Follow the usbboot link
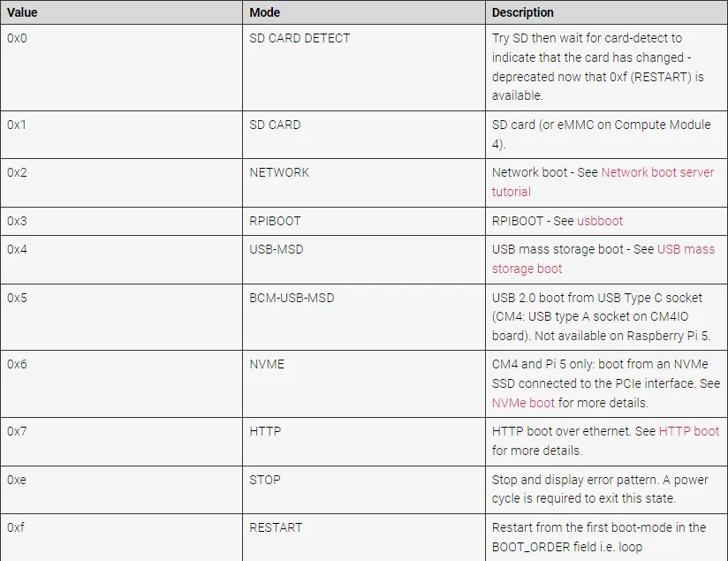The width and height of the screenshot is (728, 561). tap(599, 221)
